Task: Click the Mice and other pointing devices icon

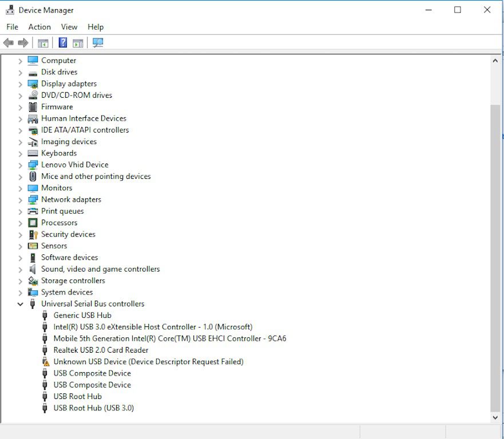Action: coord(33,176)
